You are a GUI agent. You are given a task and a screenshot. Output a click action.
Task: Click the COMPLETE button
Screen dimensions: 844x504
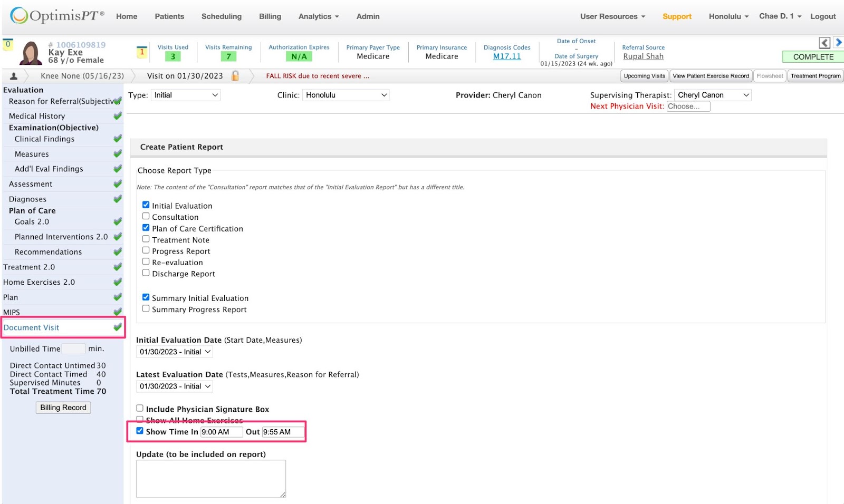(813, 57)
